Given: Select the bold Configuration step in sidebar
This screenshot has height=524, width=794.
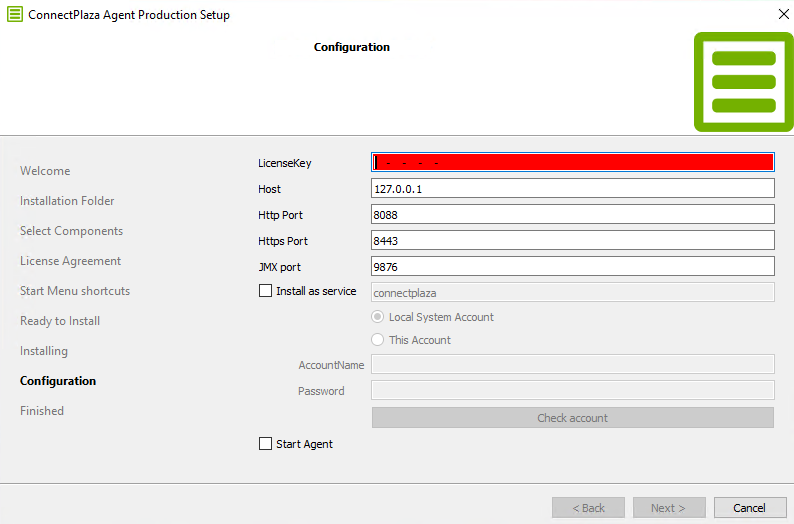Looking at the screenshot, I should (58, 381).
